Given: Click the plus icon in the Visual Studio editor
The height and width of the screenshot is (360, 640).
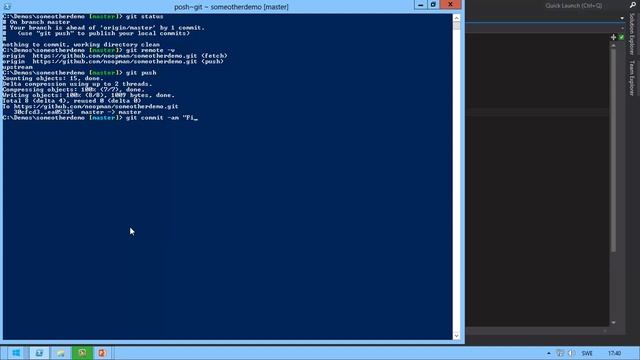Looking at the screenshot, I should [613, 37].
